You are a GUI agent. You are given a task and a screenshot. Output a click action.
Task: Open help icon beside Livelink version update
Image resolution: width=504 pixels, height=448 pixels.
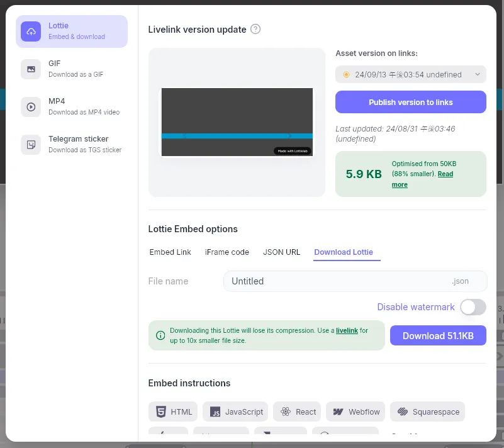255,29
